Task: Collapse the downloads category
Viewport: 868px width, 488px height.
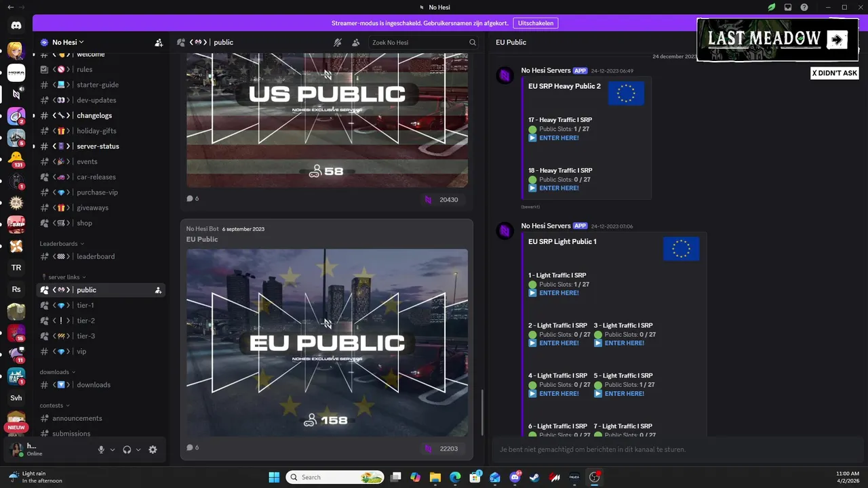Action: (x=58, y=372)
